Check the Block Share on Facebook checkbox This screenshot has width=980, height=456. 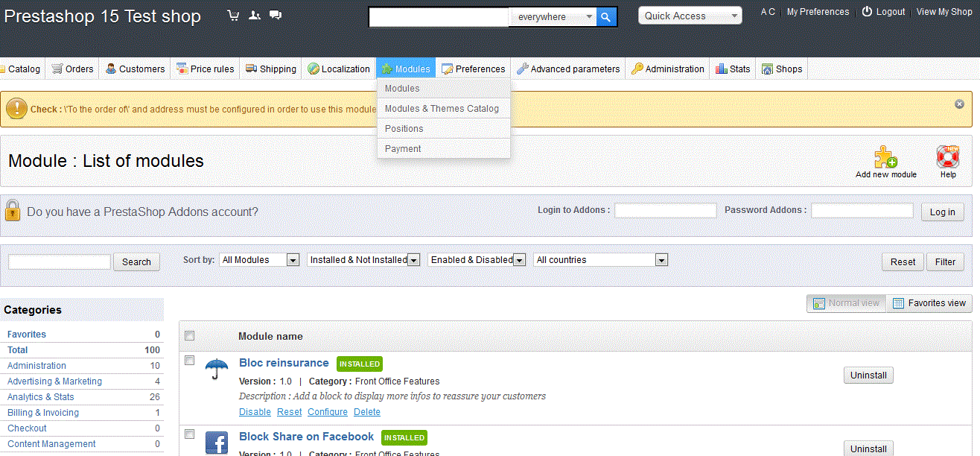pyautogui.click(x=190, y=434)
